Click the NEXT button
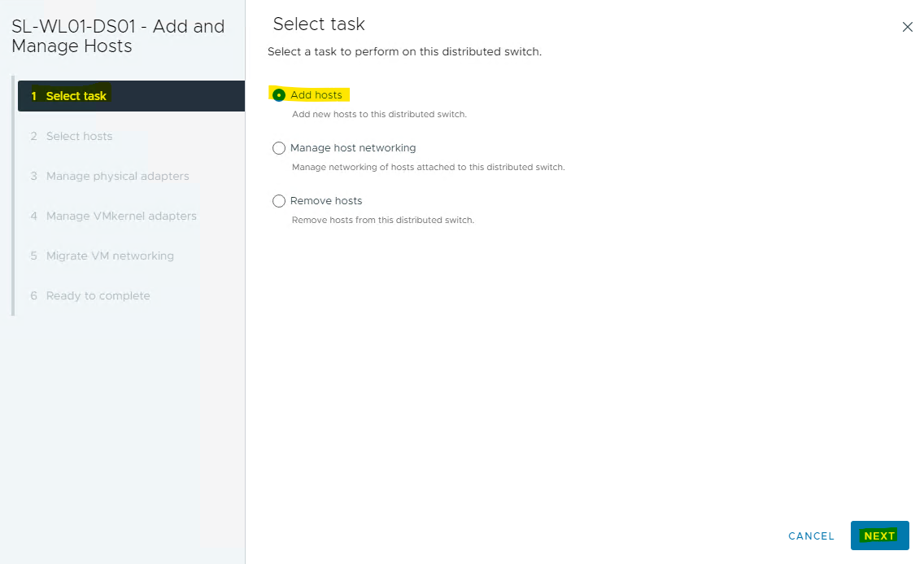924x564 pixels. (x=879, y=536)
